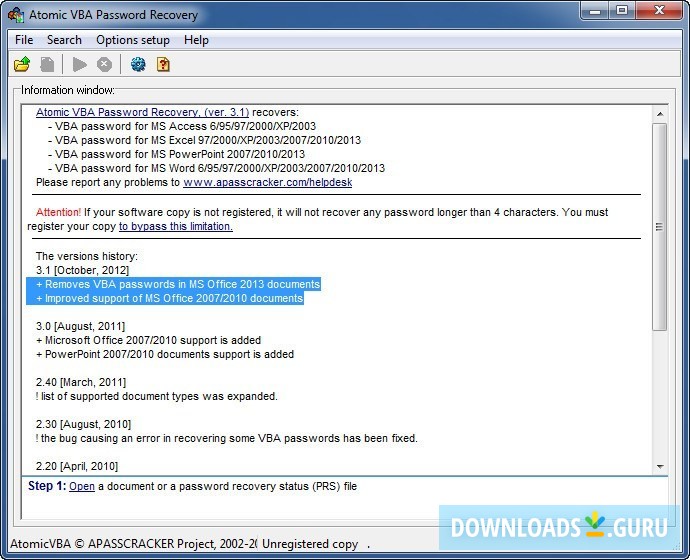Click 'VBA password for MS PowerPoint' line
The width and height of the screenshot is (690, 560).
(176, 154)
